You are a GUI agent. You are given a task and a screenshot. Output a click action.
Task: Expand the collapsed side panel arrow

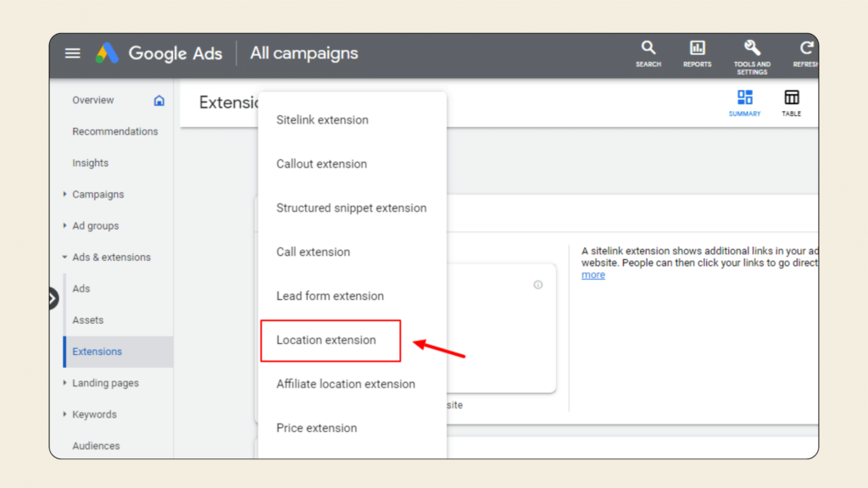click(53, 299)
